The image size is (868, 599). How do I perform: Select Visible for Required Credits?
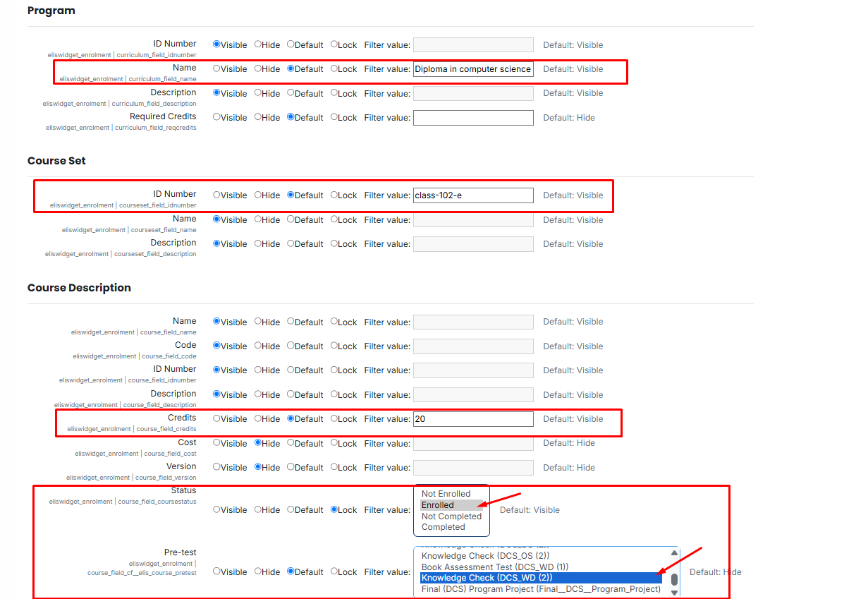pos(216,117)
